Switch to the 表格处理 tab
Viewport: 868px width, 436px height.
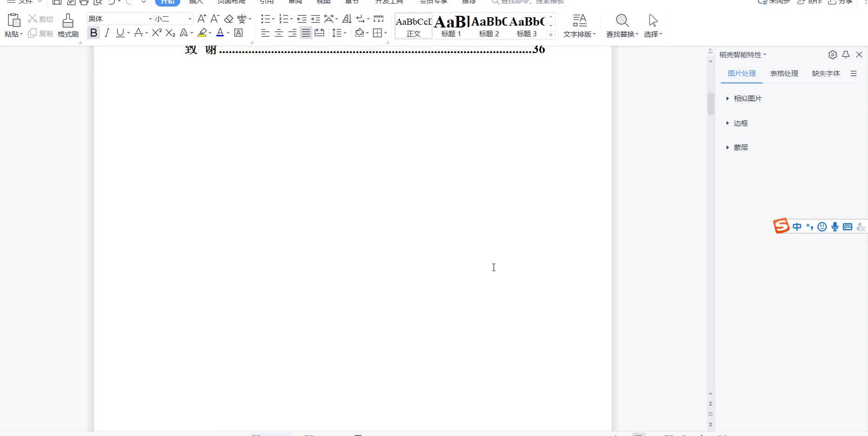(784, 73)
